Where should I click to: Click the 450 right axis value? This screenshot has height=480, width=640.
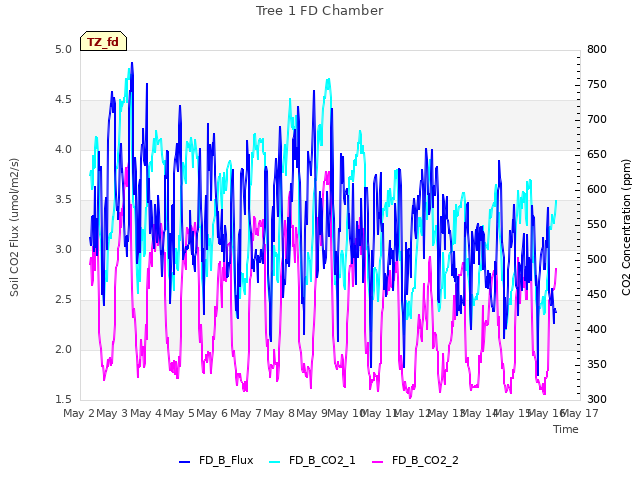click(597, 295)
